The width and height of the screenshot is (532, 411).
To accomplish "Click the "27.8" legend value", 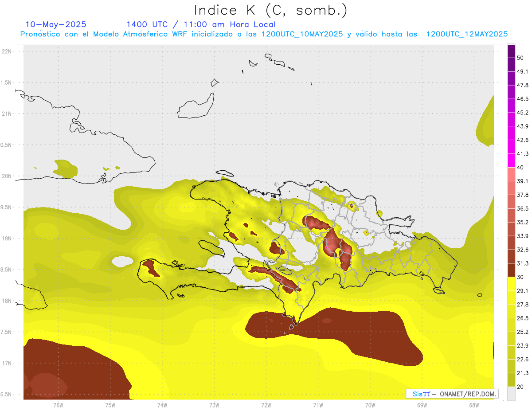I will (x=523, y=305).
